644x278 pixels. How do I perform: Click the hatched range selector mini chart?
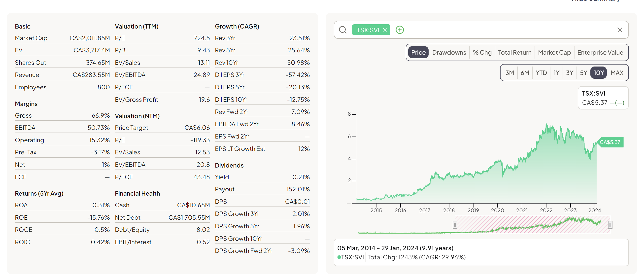[x=533, y=225]
